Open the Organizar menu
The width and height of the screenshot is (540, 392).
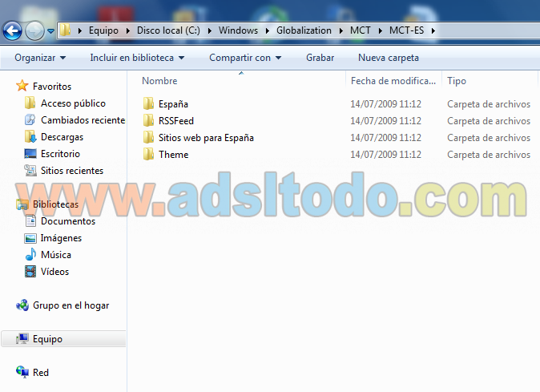pos(40,58)
